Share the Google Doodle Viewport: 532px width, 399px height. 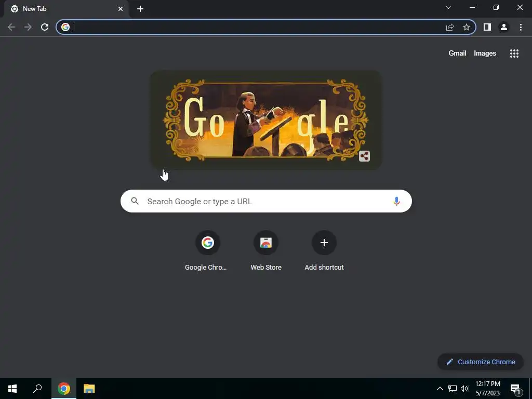[x=364, y=156]
